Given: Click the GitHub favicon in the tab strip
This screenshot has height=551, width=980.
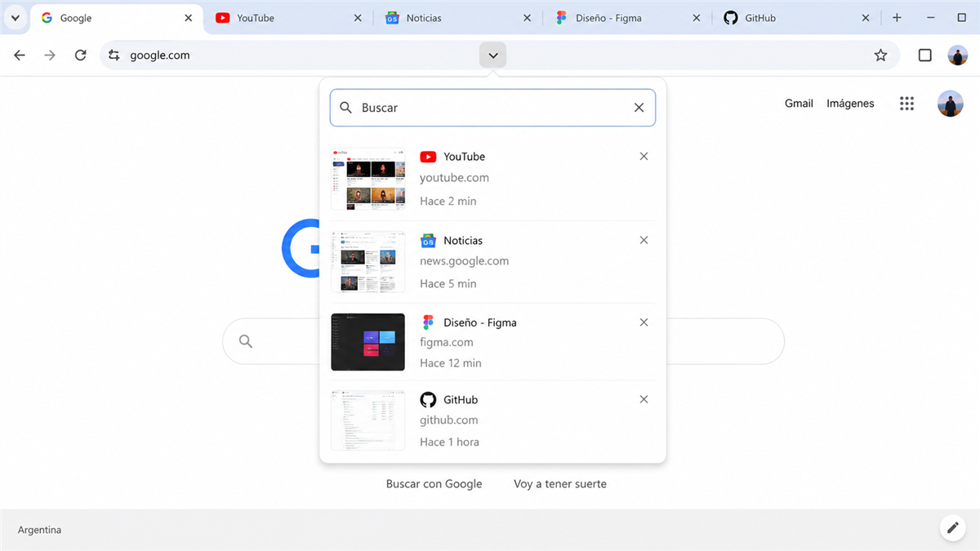Looking at the screenshot, I should [731, 18].
